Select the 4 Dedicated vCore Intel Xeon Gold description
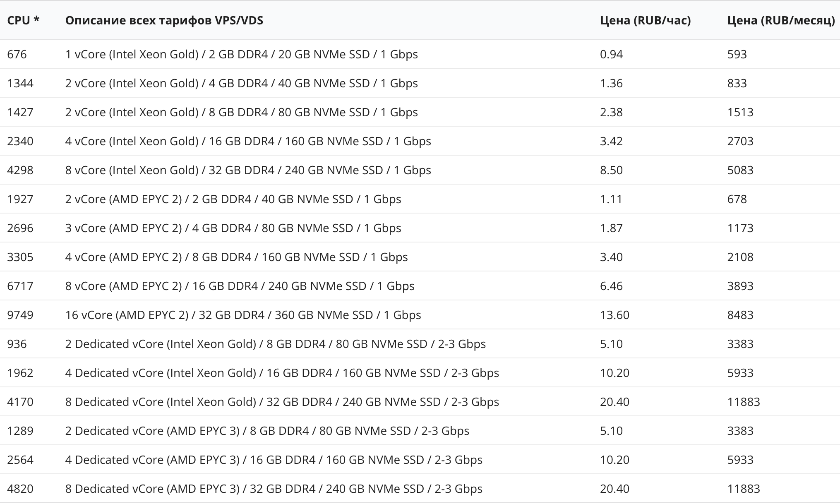The image size is (840, 504). 282,373
